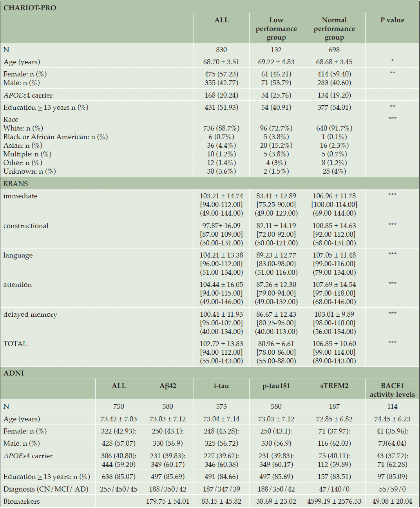The image size is (420, 508).
Task: Select biomarker value 4599.19 ± 2576.53
Action: tap(334, 501)
